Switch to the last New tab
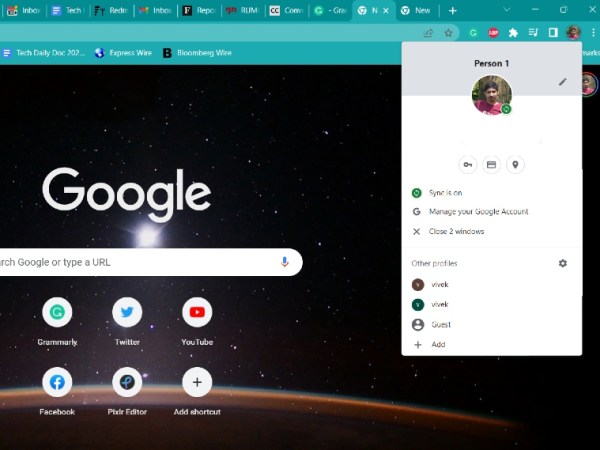Screen dimensions: 600x450 coord(417,11)
